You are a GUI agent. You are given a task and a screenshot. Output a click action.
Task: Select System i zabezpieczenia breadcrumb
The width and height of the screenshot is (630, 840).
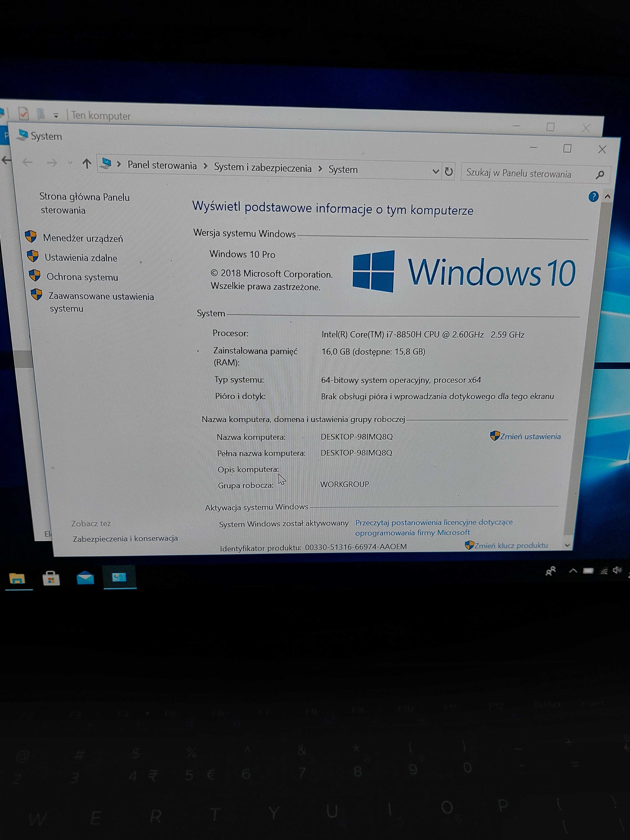click(263, 167)
